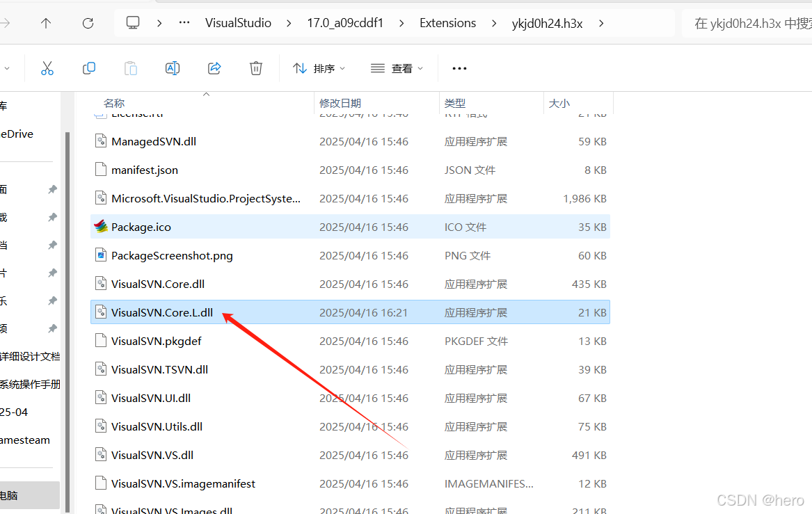The image size is (812, 514).
Task: Select the file VisualSVN.VS.dll
Action: click(x=152, y=454)
